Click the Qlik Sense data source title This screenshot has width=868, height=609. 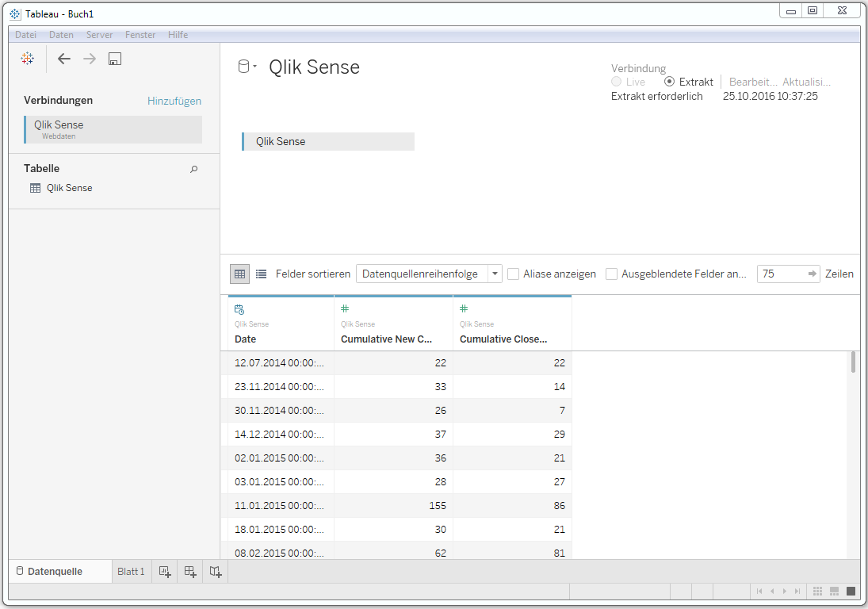[314, 67]
